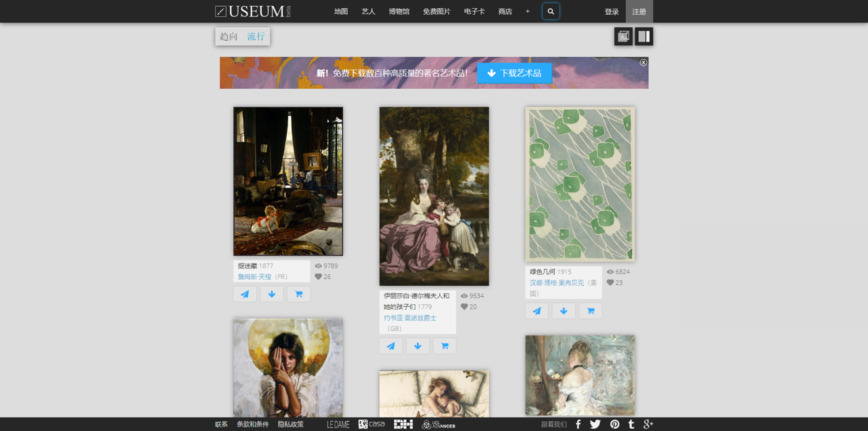
Task: Expand the + more menu
Action: 528,12
